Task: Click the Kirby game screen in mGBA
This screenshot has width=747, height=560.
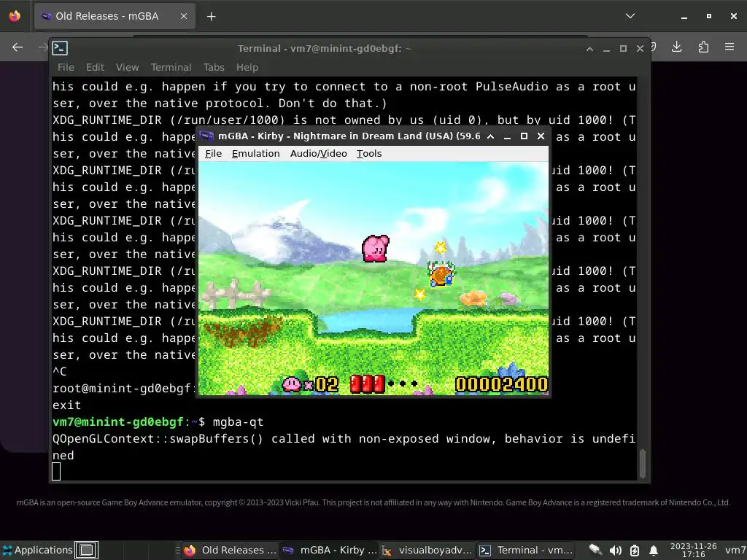Action: click(373, 279)
